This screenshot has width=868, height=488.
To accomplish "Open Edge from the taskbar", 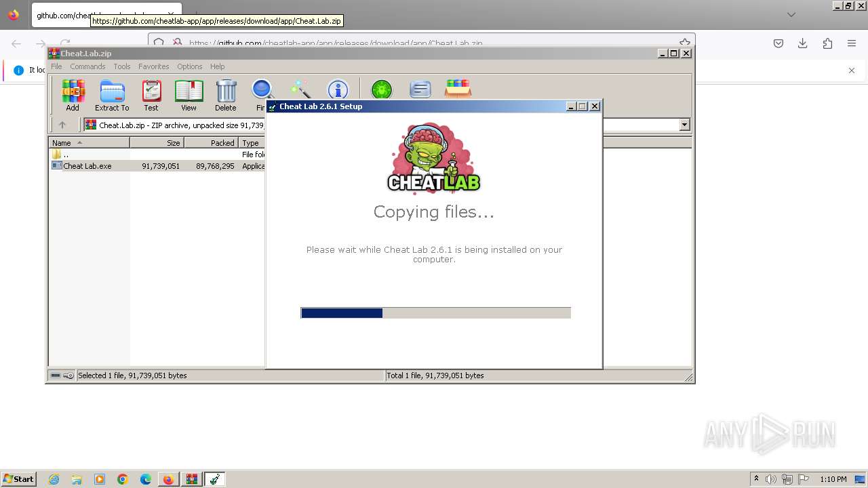I will 145,479.
